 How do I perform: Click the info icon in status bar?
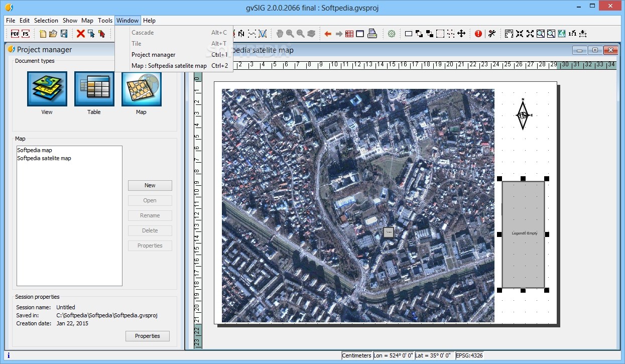pyautogui.click(x=8, y=355)
